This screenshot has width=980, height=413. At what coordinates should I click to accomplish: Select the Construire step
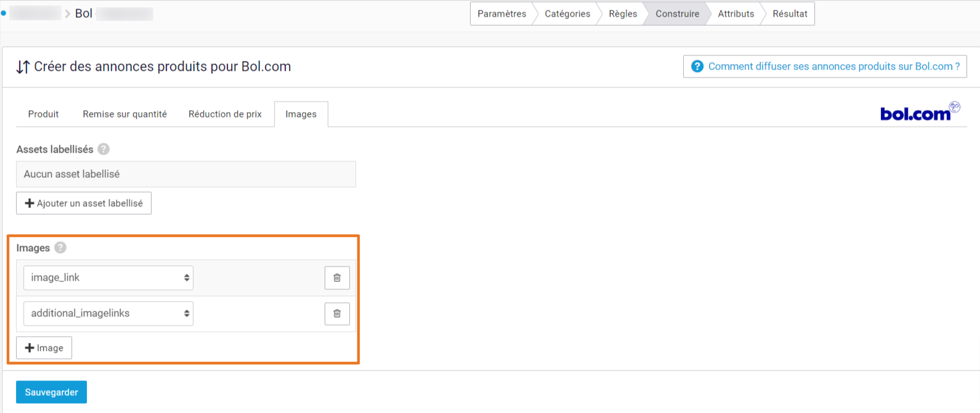point(677,14)
